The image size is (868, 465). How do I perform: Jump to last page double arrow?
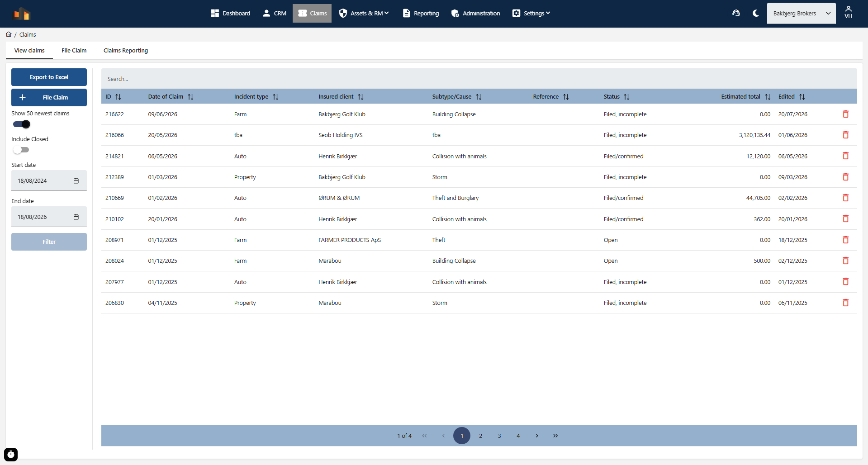tap(555, 436)
